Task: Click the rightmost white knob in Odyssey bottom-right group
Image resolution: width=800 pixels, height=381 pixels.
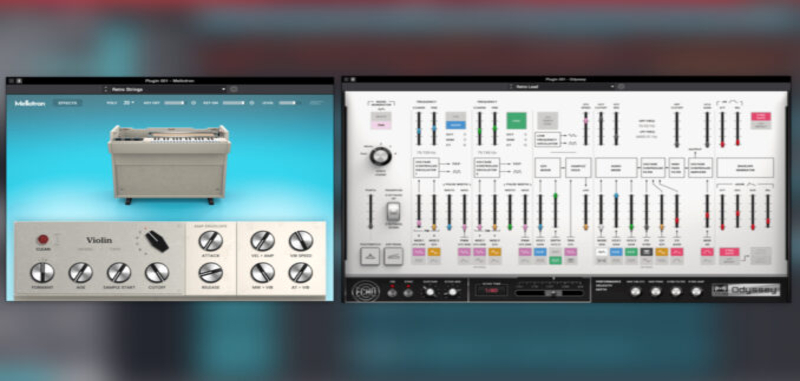Action: pos(696,292)
